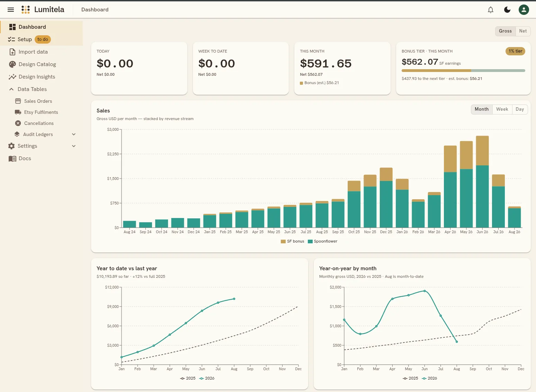The height and width of the screenshot is (392, 536).
Task: Select the Day sales view
Action: click(x=520, y=109)
